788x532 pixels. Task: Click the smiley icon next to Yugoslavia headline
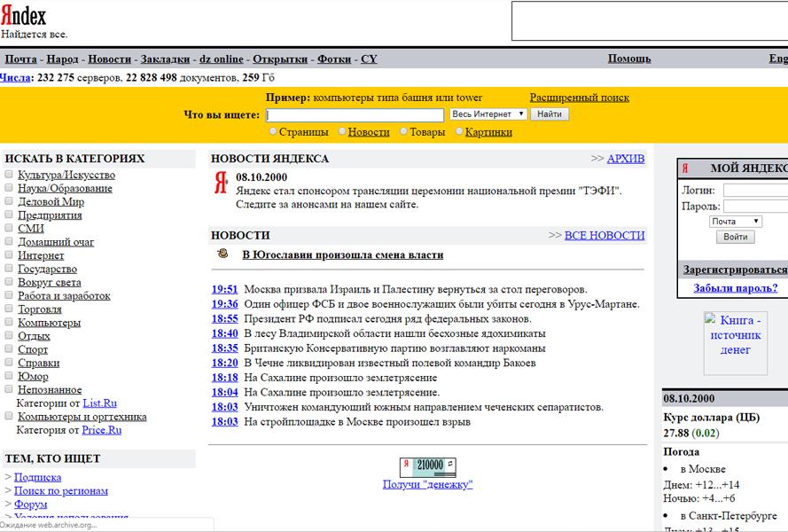tap(222, 254)
